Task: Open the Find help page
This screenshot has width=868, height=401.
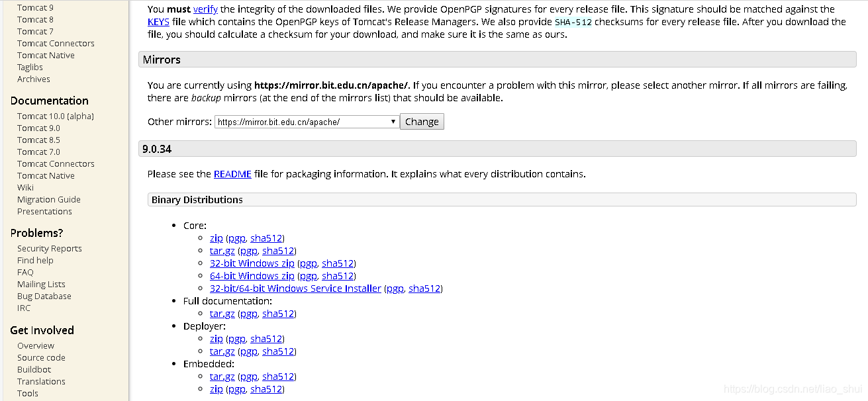Action: tap(35, 261)
